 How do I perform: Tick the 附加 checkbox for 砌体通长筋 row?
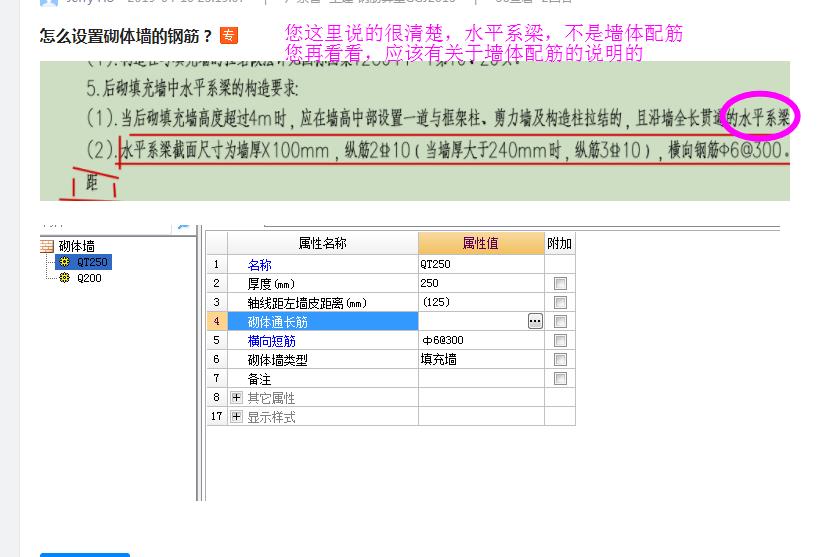(560, 321)
